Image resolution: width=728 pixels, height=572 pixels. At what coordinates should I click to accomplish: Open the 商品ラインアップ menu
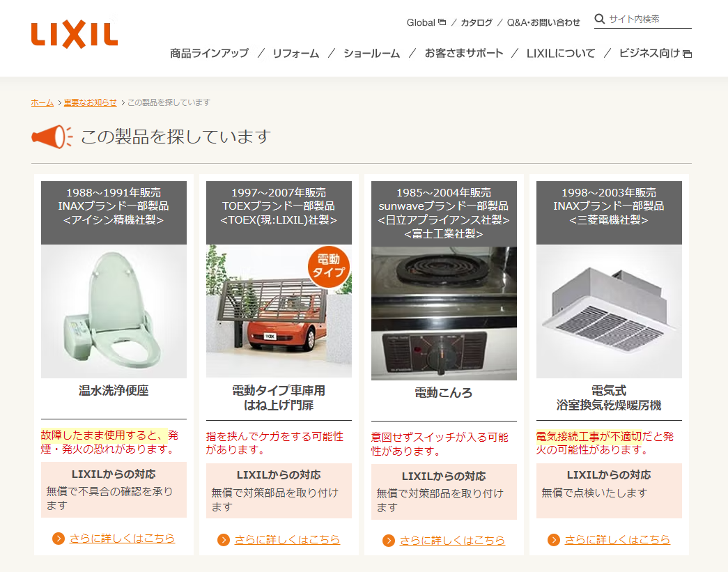pos(210,54)
